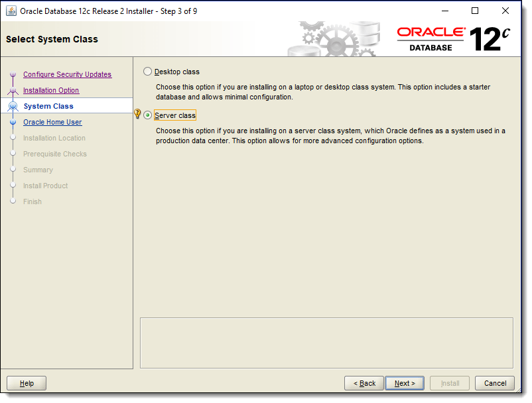Open the Oracle Home User link
532x403 pixels.
coord(52,122)
